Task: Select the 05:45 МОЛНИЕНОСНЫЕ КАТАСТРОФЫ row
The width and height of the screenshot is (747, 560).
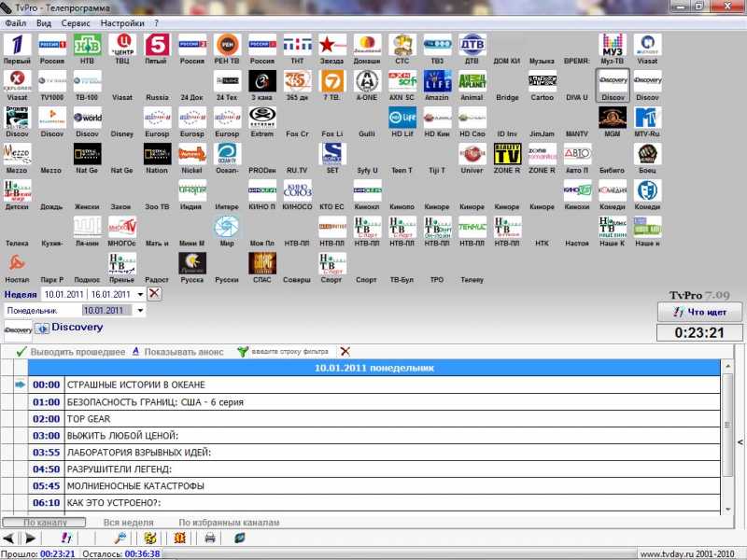Action: click(374, 486)
